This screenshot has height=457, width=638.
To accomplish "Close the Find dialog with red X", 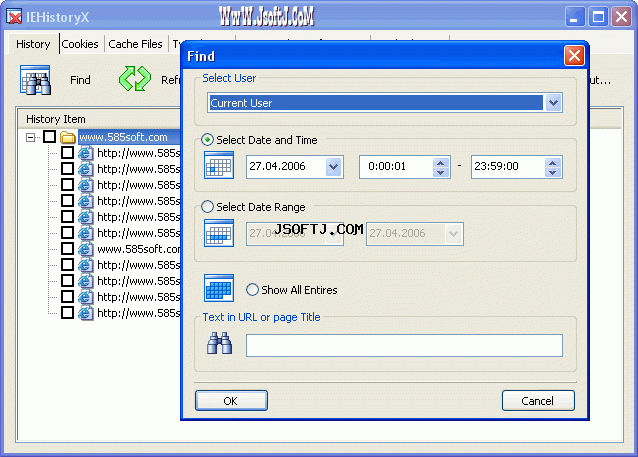I will tap(574, 55).
